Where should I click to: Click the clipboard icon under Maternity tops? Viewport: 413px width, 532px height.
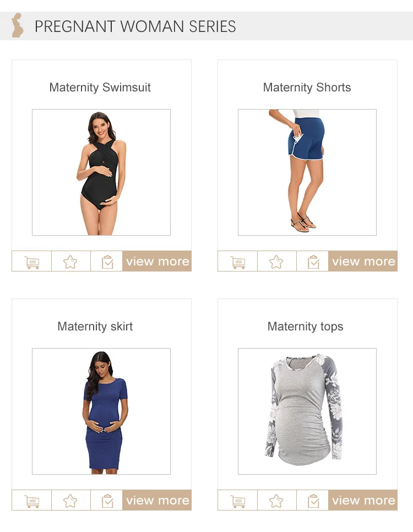pos(313,501)
